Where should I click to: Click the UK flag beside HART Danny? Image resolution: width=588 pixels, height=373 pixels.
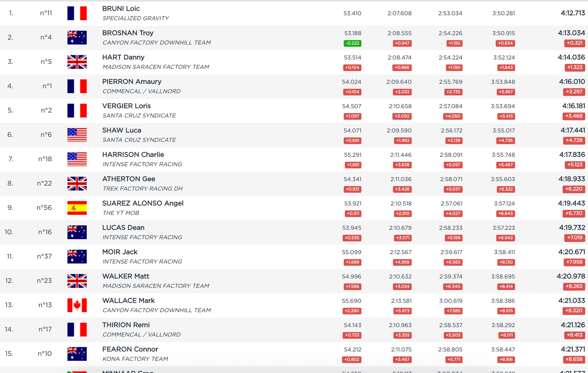pyautogui.click(x=77, y=62)
